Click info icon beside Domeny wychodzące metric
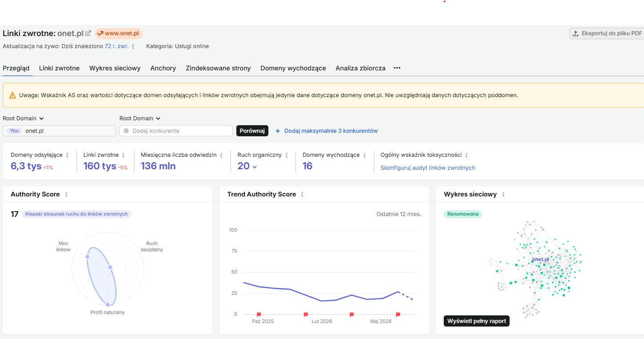This screenshot has width=644, height=339. 364,155
